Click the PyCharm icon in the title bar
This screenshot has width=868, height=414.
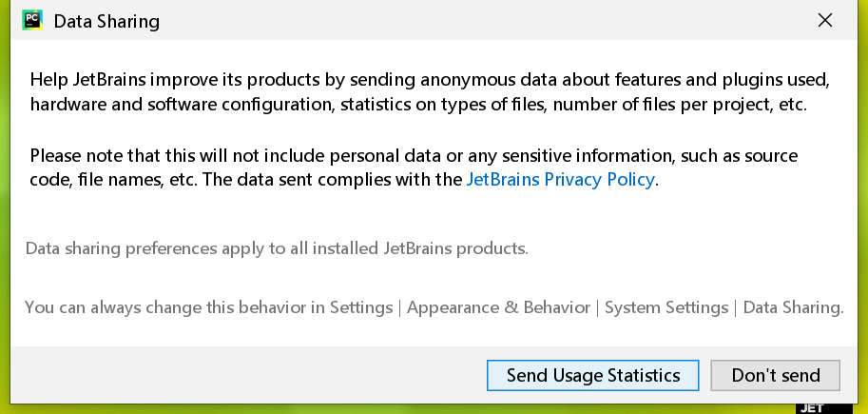point(32,20)
